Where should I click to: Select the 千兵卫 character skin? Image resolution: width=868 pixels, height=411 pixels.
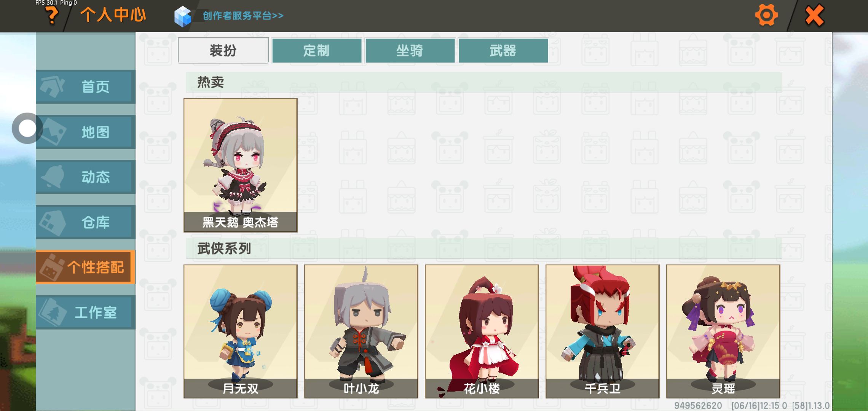coord(603,331)
